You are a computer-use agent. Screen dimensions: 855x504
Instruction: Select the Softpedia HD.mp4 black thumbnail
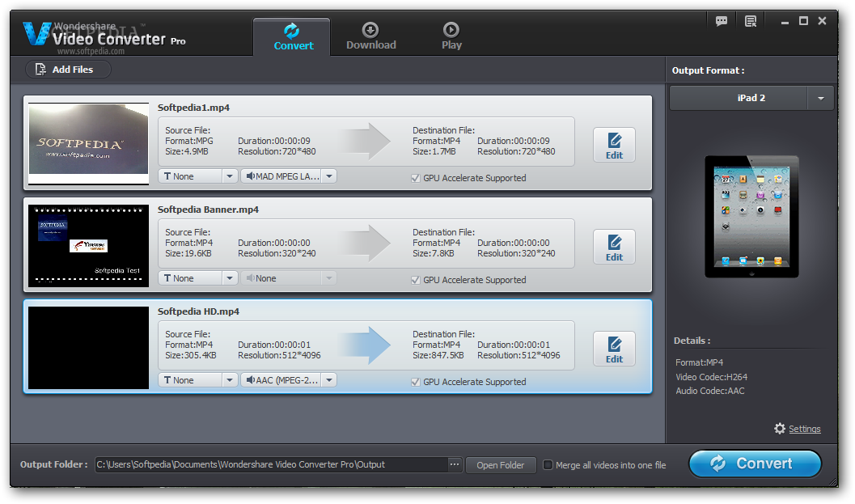coord(88,347)
